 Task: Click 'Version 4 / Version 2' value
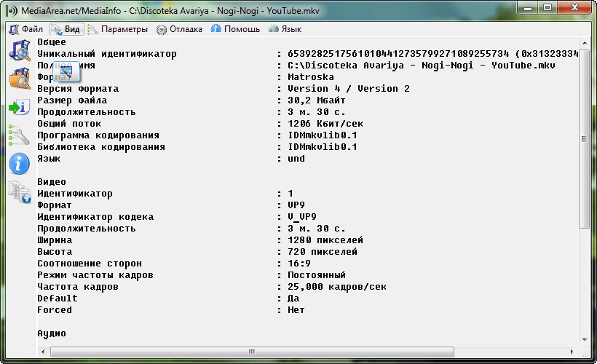349,89
